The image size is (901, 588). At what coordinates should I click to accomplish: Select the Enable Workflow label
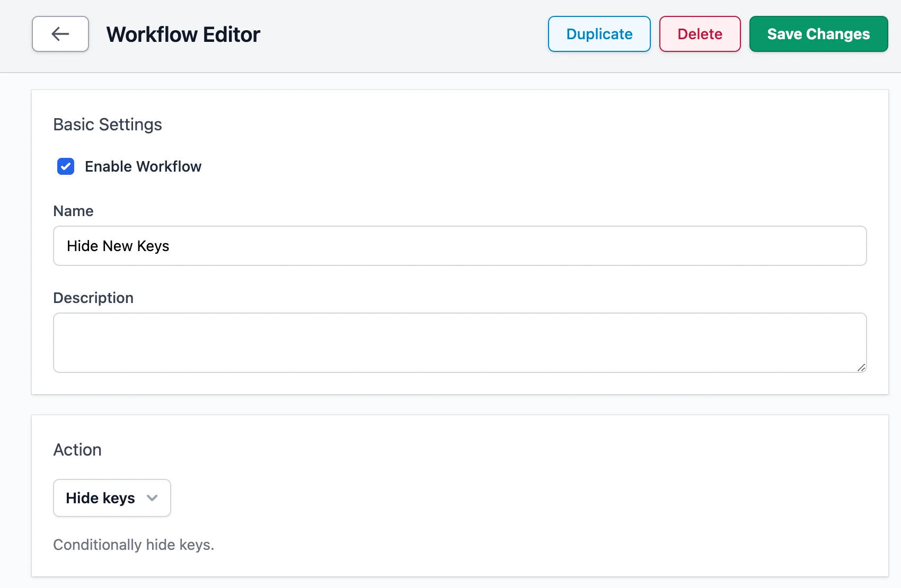point(143,166)
